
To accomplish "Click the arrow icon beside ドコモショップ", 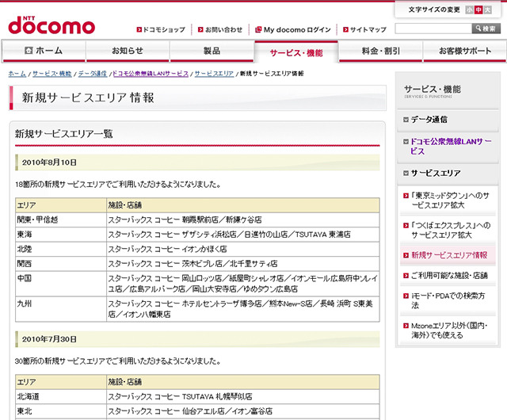I will click(x=139, y=30).
